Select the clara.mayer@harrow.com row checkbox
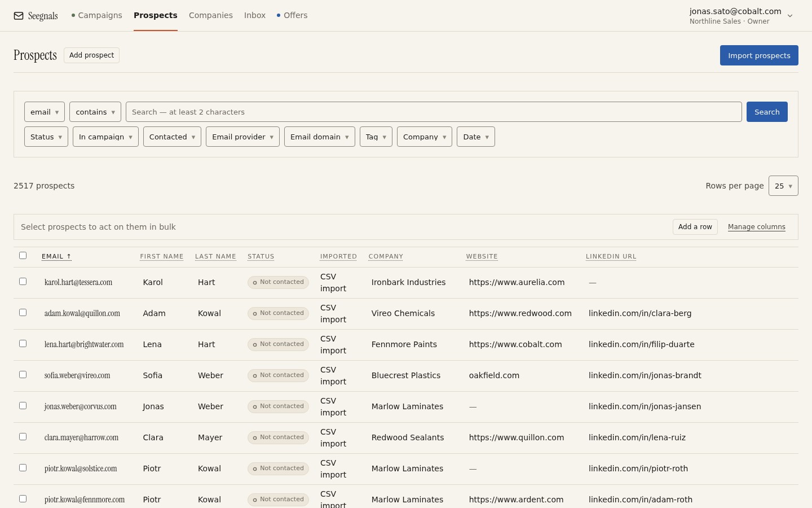 click(x=23, y=437)
